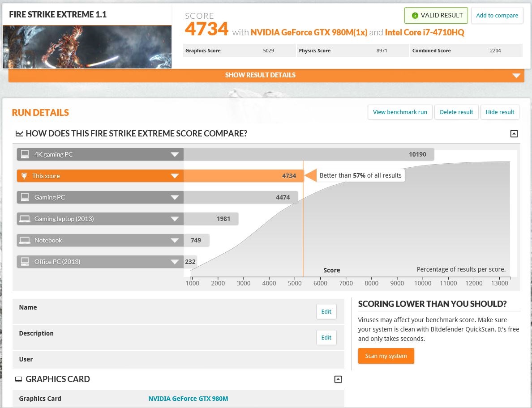Collapse the score comparison section

pos(514,133)
